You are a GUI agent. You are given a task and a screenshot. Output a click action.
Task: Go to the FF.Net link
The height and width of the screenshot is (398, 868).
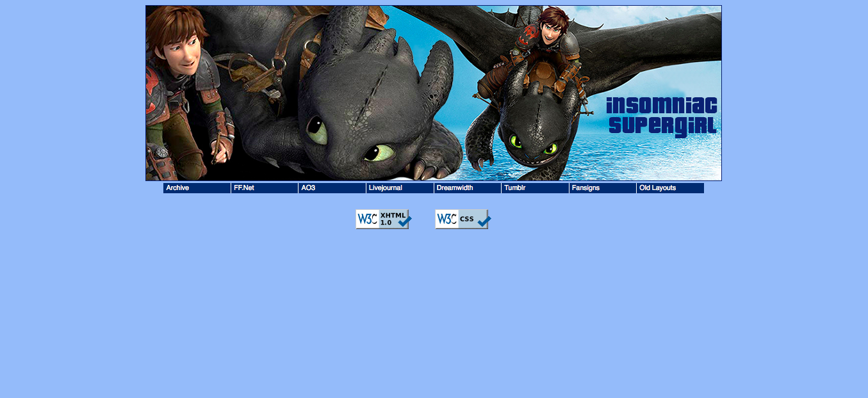pos(265,188)
